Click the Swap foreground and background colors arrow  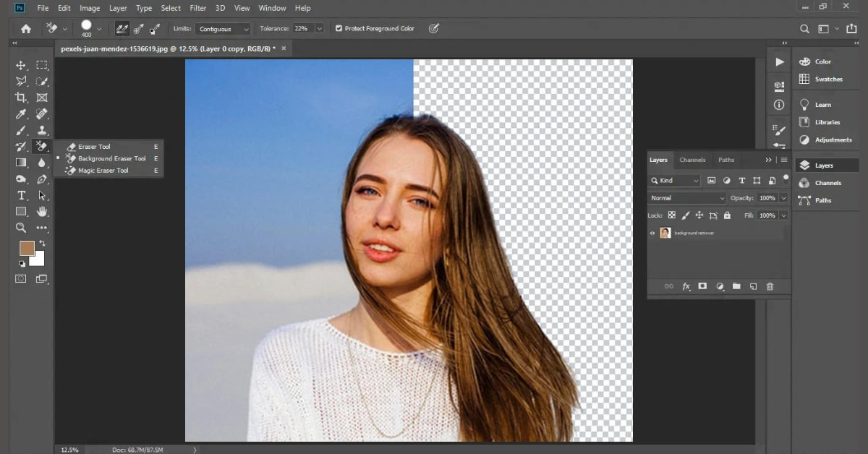coord(42,244)
